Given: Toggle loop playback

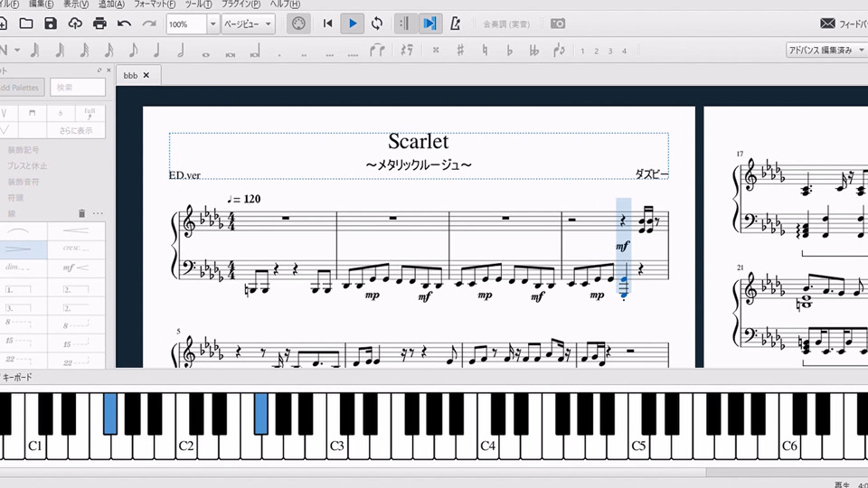Looking at the screenshot, I should pyautogui.click(x=377, y=23).
